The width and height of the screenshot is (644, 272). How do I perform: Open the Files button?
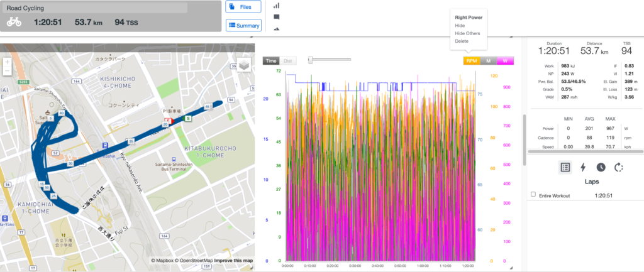click(243, 7)
